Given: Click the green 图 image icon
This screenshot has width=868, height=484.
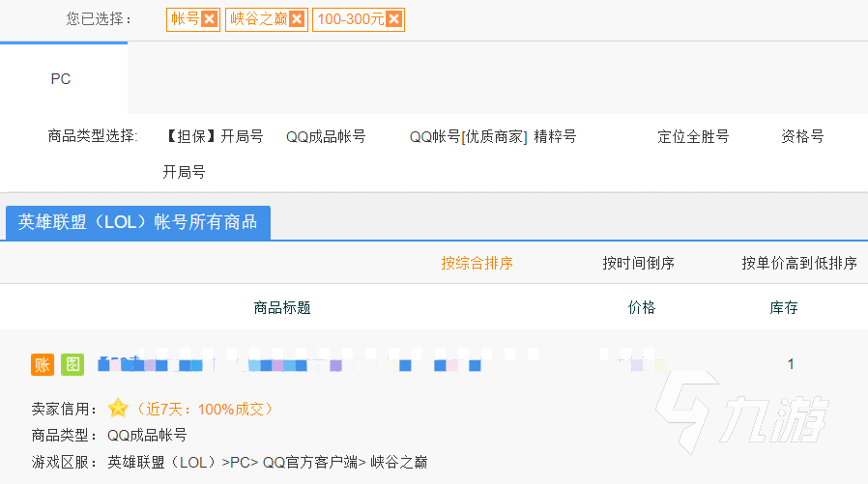Looking at the screenshot, I should [x=72, y=364].
